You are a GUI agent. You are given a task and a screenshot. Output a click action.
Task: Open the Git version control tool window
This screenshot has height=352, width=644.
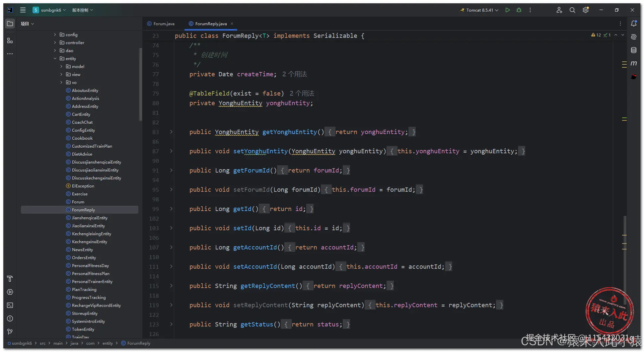coord(10,332)
